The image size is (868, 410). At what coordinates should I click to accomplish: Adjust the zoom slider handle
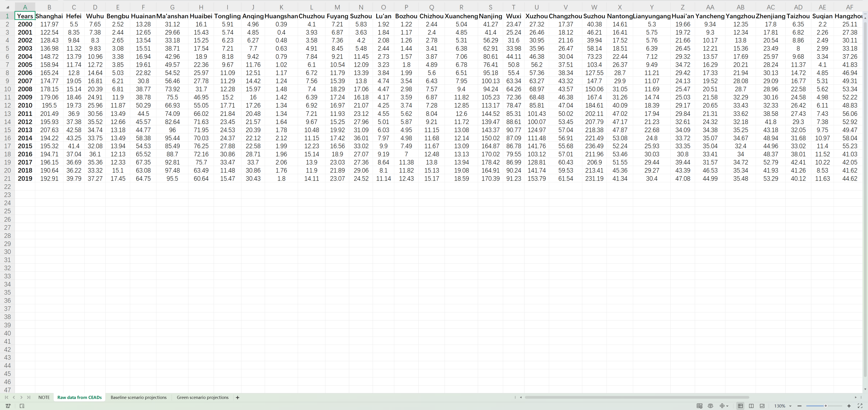point(826,406)
